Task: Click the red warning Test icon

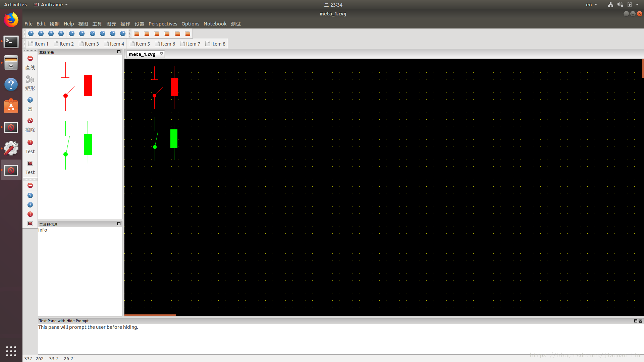Action: [x=30, y=142]
